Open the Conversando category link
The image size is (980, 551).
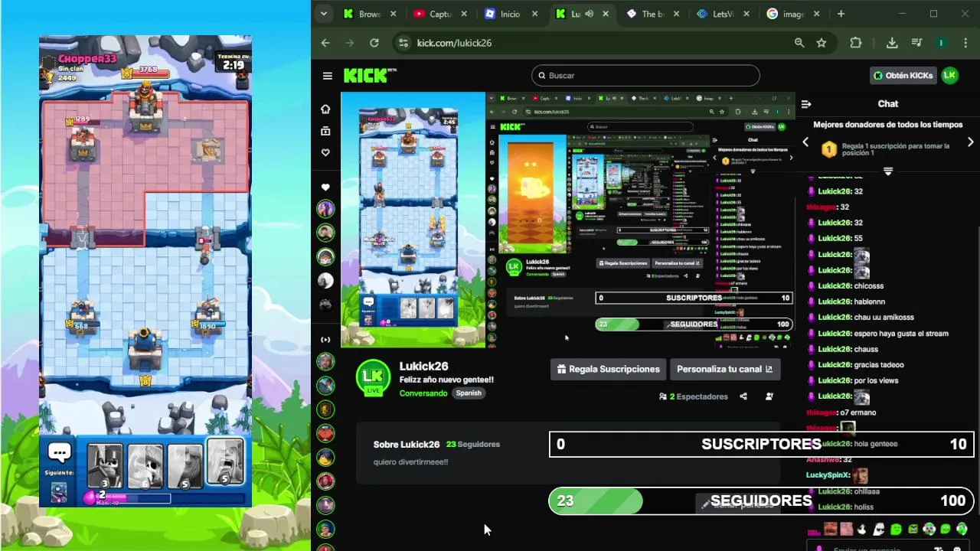tap(423, 393)
